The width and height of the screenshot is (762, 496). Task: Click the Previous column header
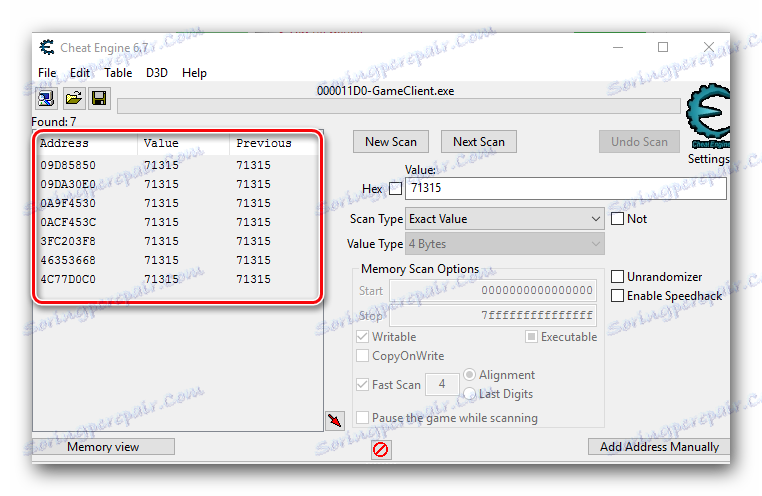(x=274, y=143)
